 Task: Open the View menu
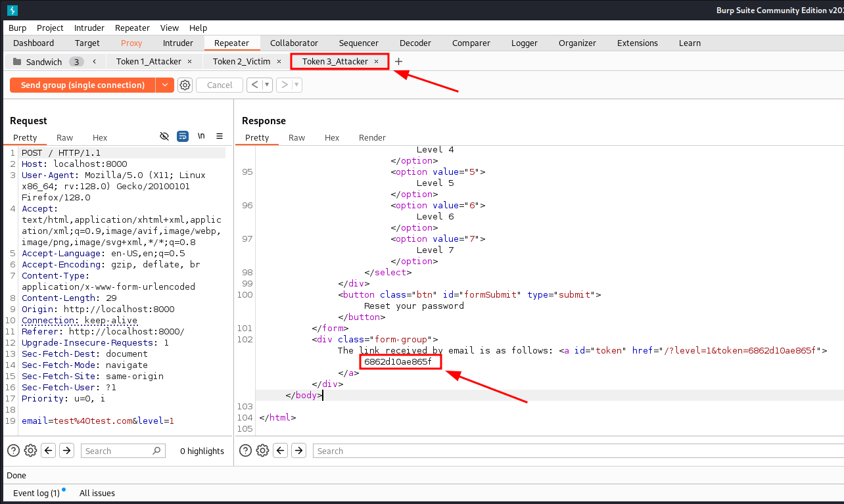(170, 28)
